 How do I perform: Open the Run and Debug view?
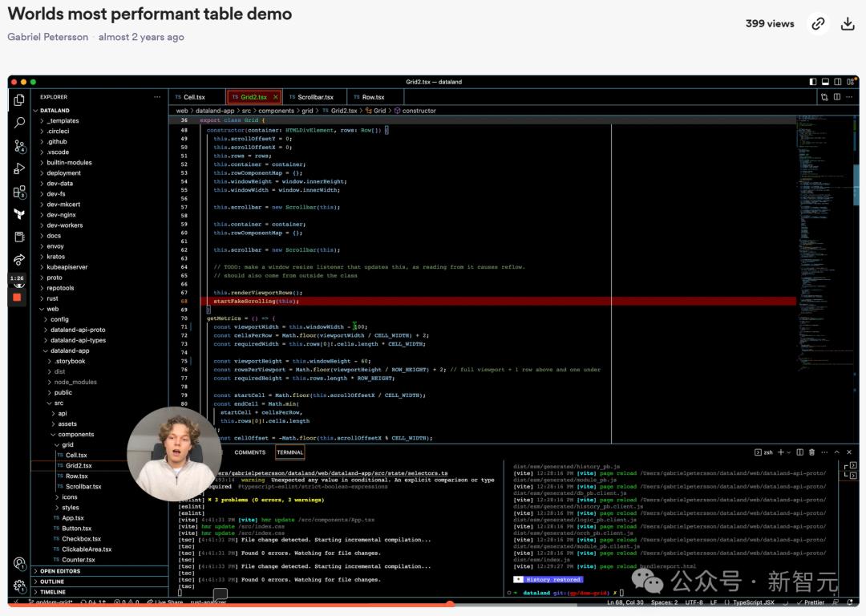tap(19, 168)
